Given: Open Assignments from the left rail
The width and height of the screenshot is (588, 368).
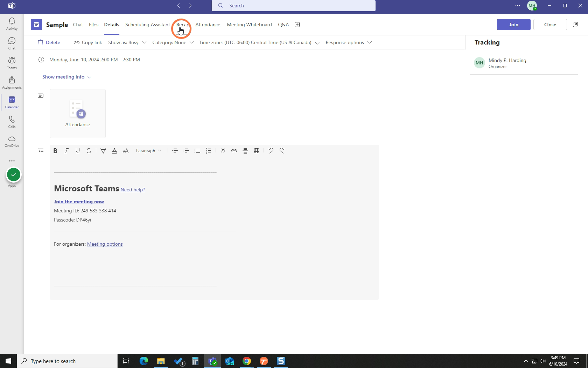Looking at the screenshot, I should click(12, 83).
